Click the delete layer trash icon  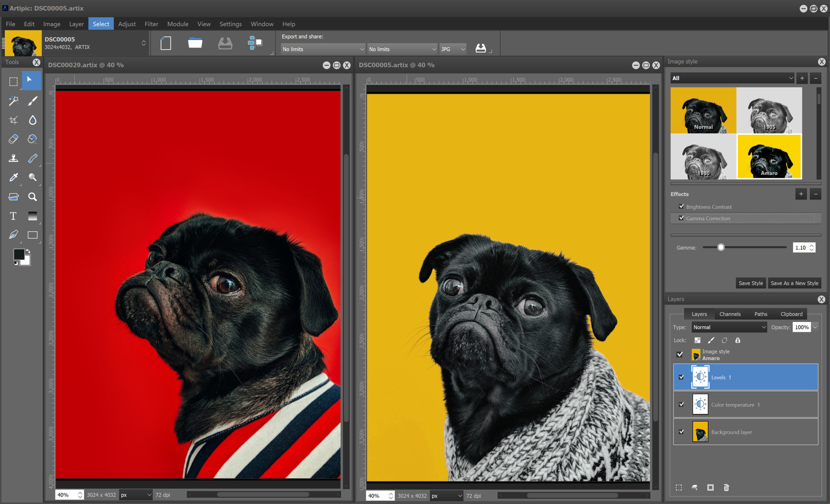pyautogui.click(x=726, y=487)
